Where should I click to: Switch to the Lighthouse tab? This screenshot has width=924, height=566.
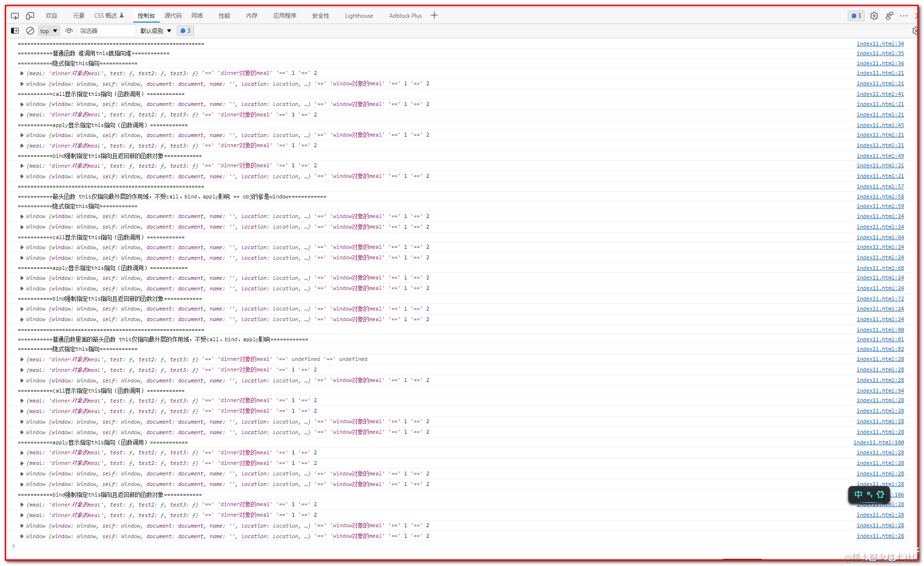pyautogui.click(x=359, y=16)
